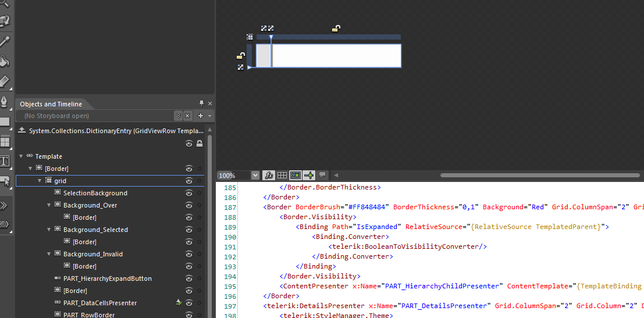Viewport: 644px width, 318px height.
Task: Click the 100% zoom input field
Action: tap(233, 175)
